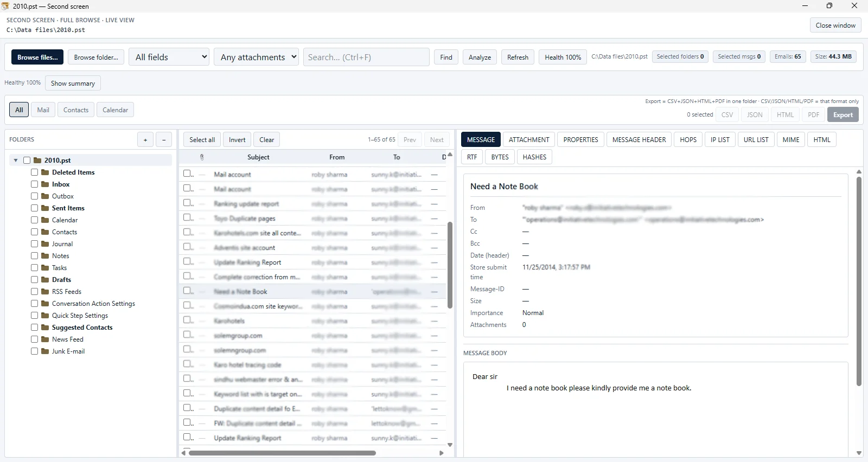
Task: Click the Calendar folder icon in tree
Action: tap(46, 220)
